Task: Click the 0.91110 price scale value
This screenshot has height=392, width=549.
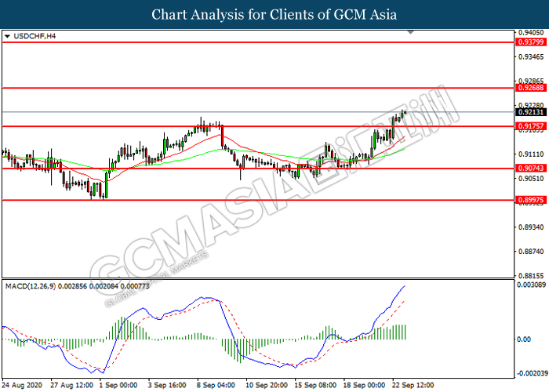Action: tap(531, 154)
